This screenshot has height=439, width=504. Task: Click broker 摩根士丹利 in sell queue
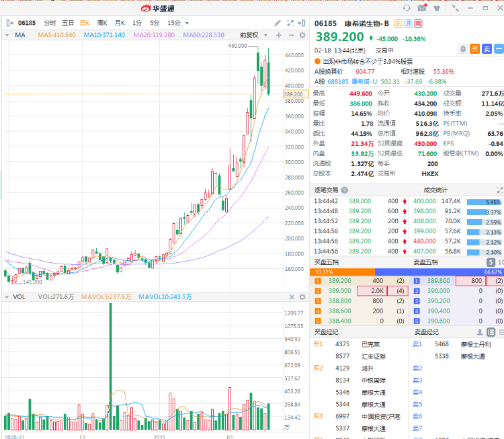coord(476,344)
